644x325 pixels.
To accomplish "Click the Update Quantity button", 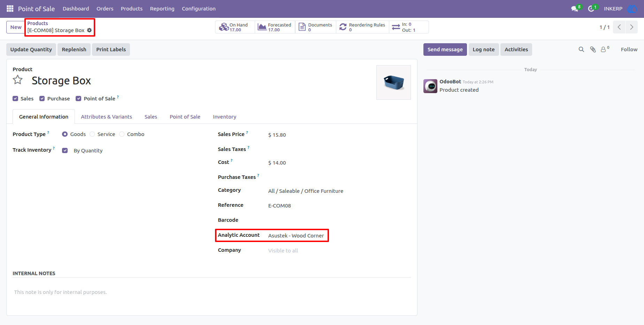I will tap(31, 50).
